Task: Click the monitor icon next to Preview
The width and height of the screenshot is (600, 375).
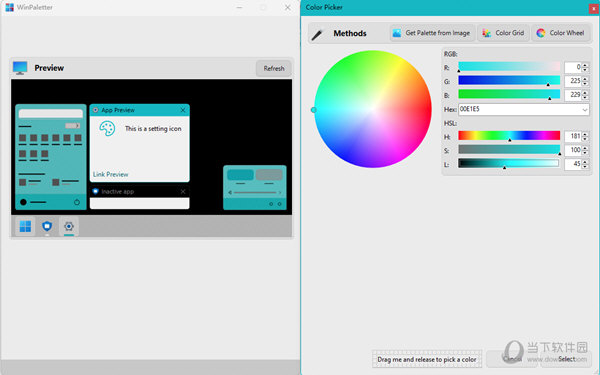Action: pyautogui.click(x=20, y=68)
